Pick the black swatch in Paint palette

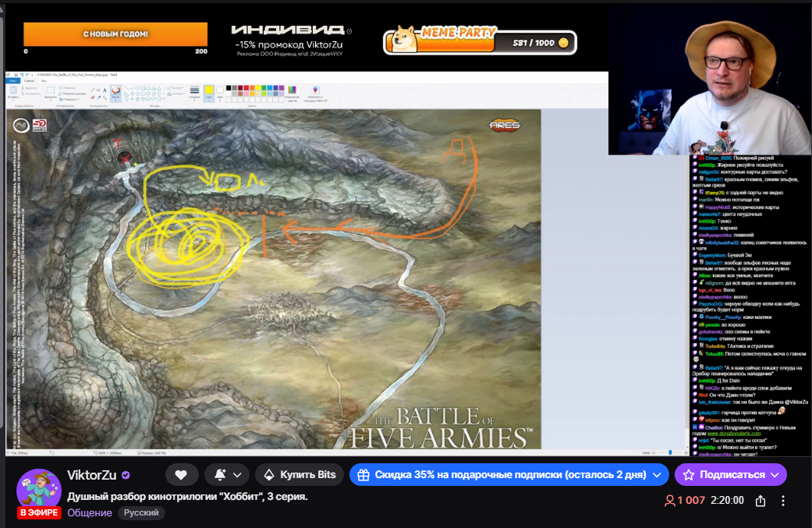[229, 88]
